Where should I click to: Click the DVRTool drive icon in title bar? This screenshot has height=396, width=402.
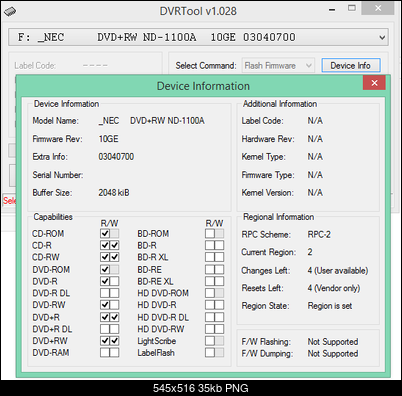tap(10, 11)
